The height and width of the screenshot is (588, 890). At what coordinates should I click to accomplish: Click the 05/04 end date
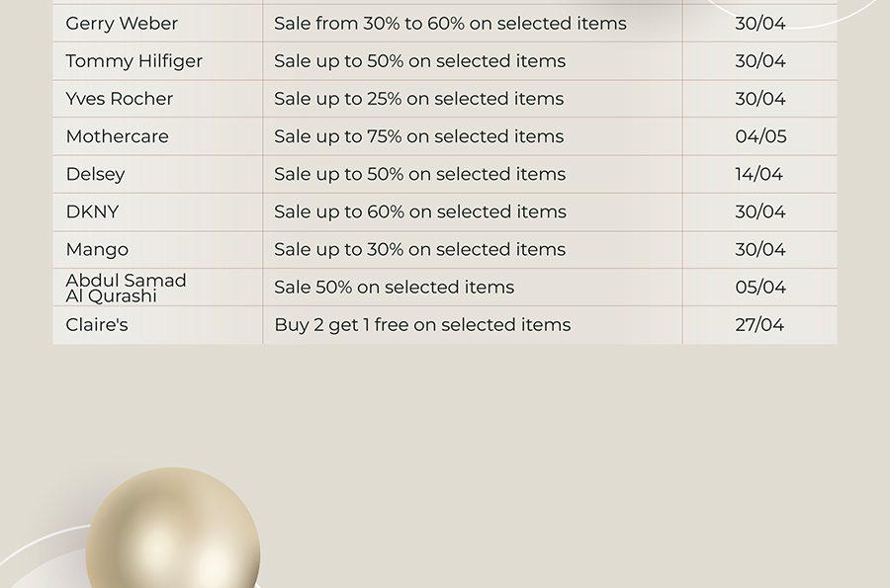pyautogui.click(x=760, y=287)
